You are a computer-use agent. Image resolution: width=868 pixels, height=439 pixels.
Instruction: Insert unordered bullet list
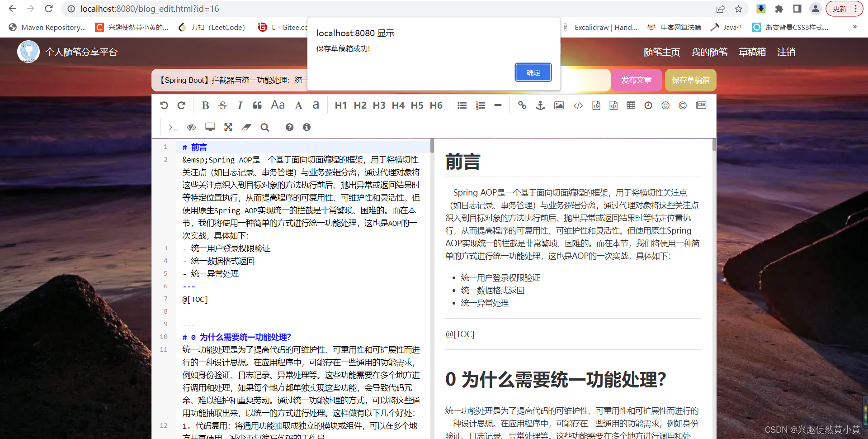462,105
